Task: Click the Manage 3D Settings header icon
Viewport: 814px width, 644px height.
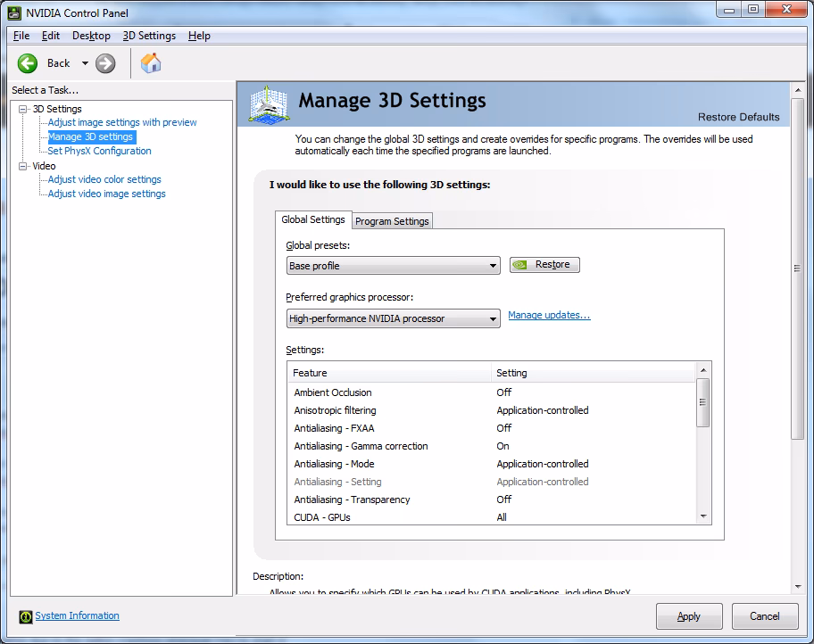Action: point(269,104)
